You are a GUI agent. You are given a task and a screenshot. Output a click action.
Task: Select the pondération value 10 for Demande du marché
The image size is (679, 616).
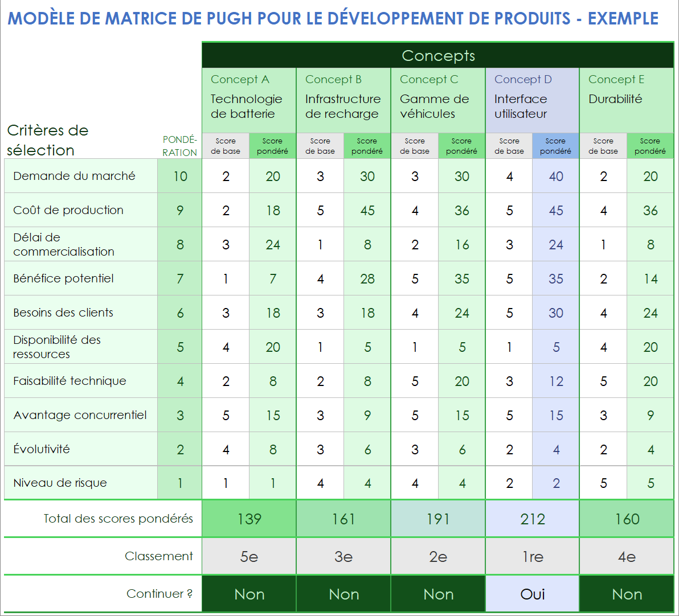(179, 176)
